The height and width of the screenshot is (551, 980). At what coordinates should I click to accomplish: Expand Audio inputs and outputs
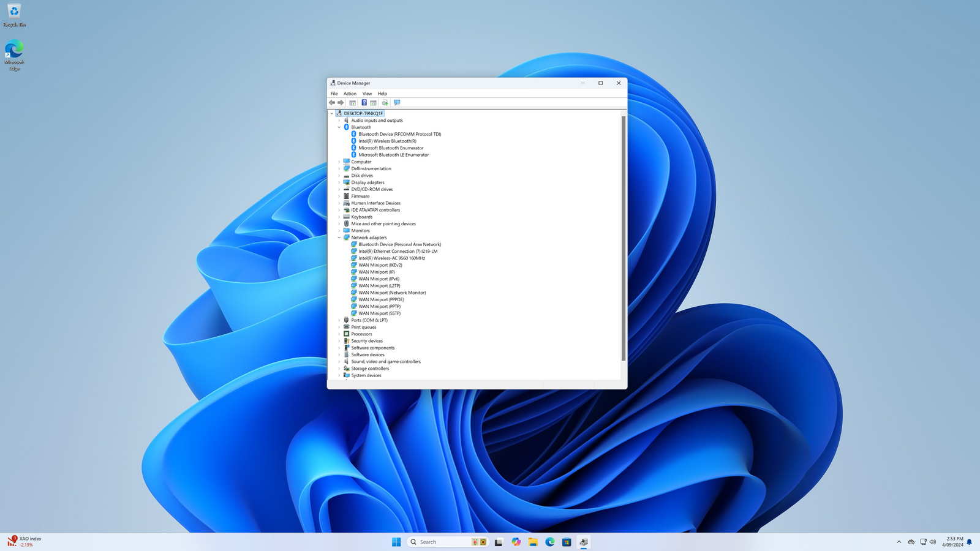pos(339,121)
